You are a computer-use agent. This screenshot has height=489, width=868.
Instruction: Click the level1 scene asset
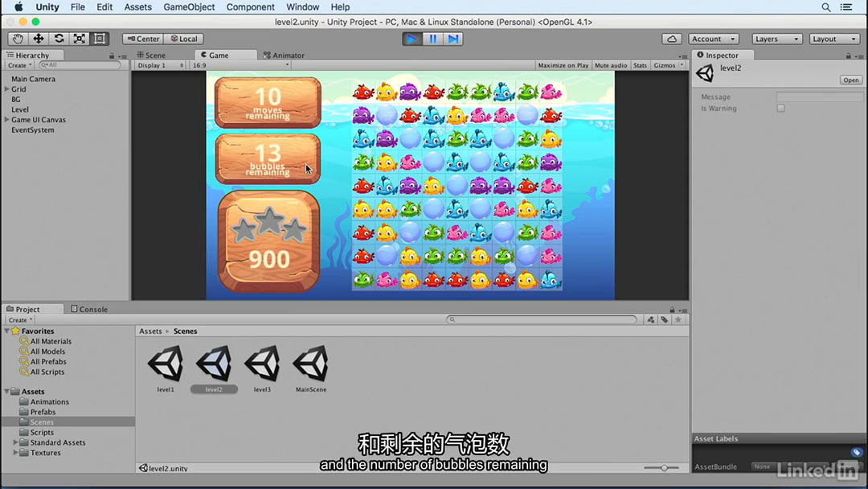point(166,368)
